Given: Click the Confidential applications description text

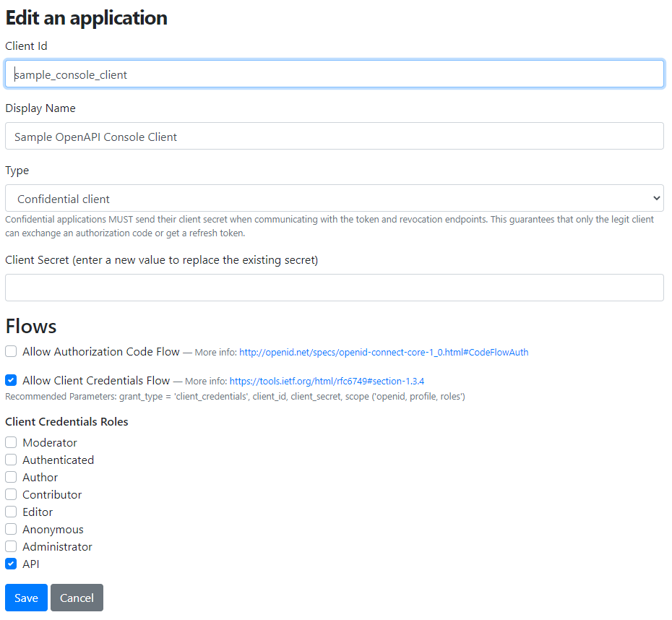Looking at the screenshot, I should point(329,226).
